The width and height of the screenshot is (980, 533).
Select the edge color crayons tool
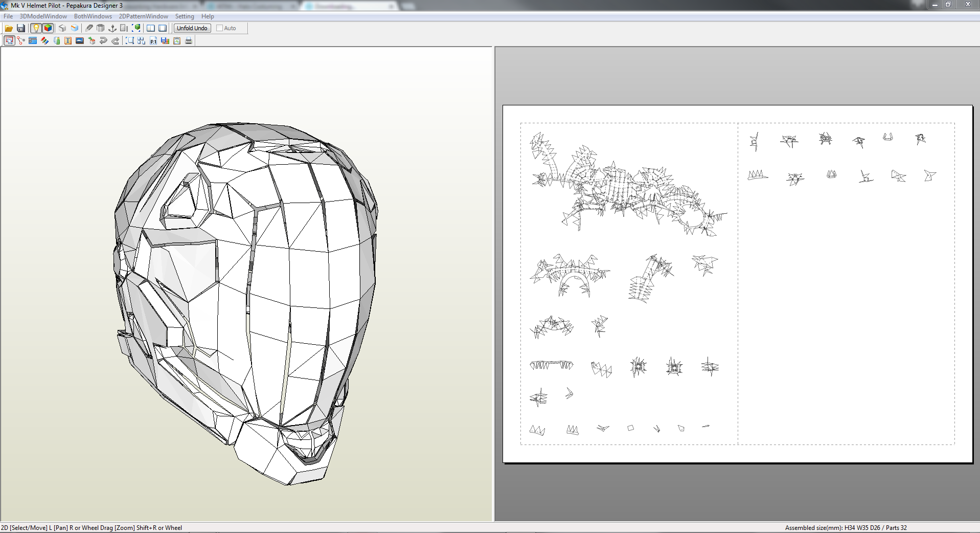[45, 41]
